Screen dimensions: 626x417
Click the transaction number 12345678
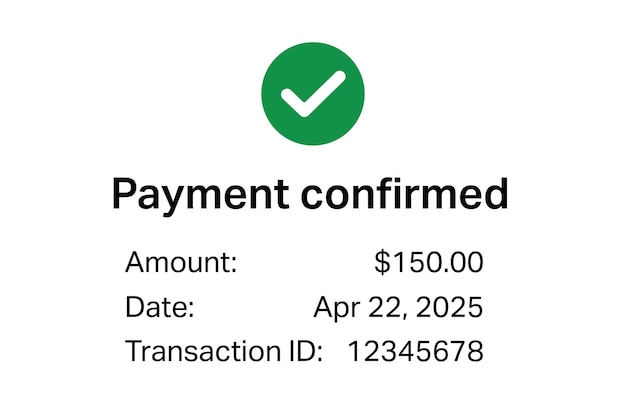pos(416,351)
